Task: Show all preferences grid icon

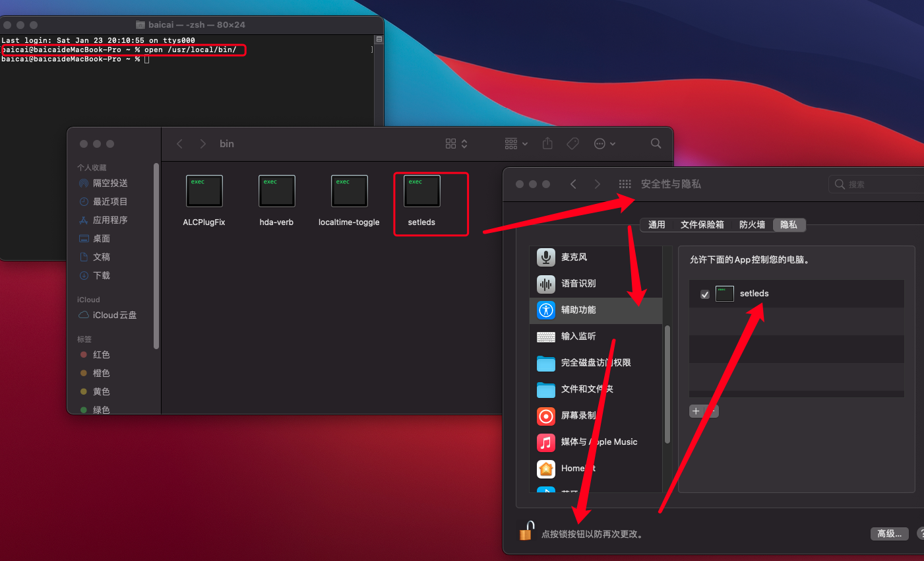Action: (x=625, y=184)
